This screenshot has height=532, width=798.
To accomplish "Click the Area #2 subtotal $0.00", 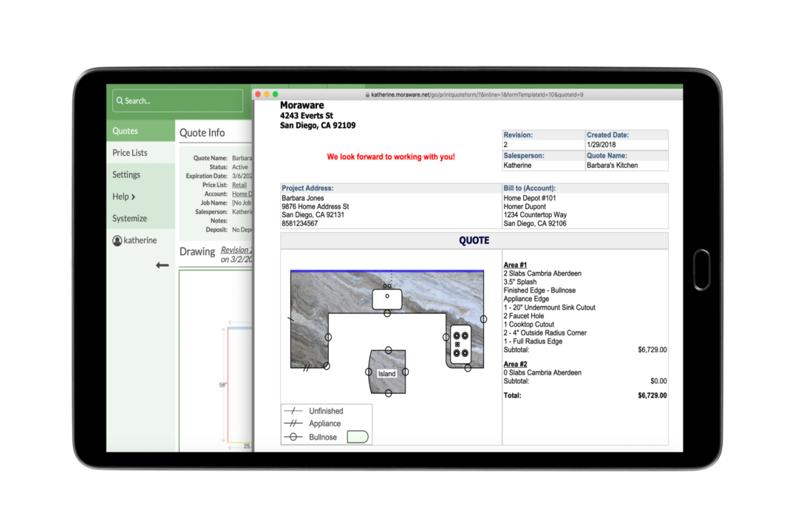I will click(x=658, y=381).
